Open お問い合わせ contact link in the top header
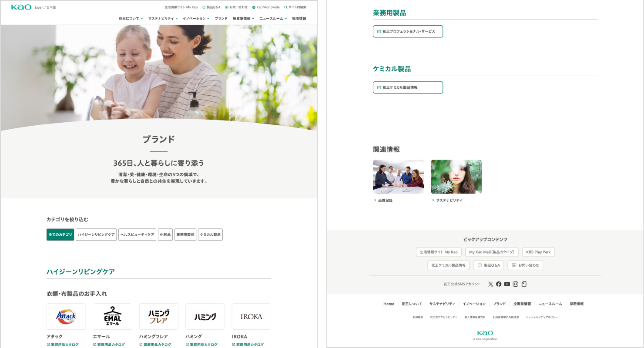Screen dimensions: 644x348 [236, 7]
